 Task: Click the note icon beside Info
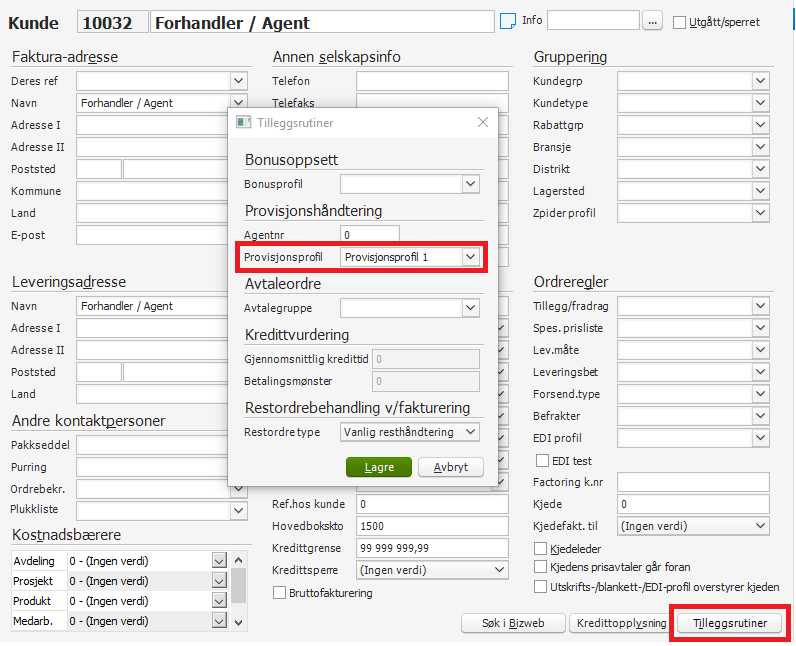coord(508,21)
